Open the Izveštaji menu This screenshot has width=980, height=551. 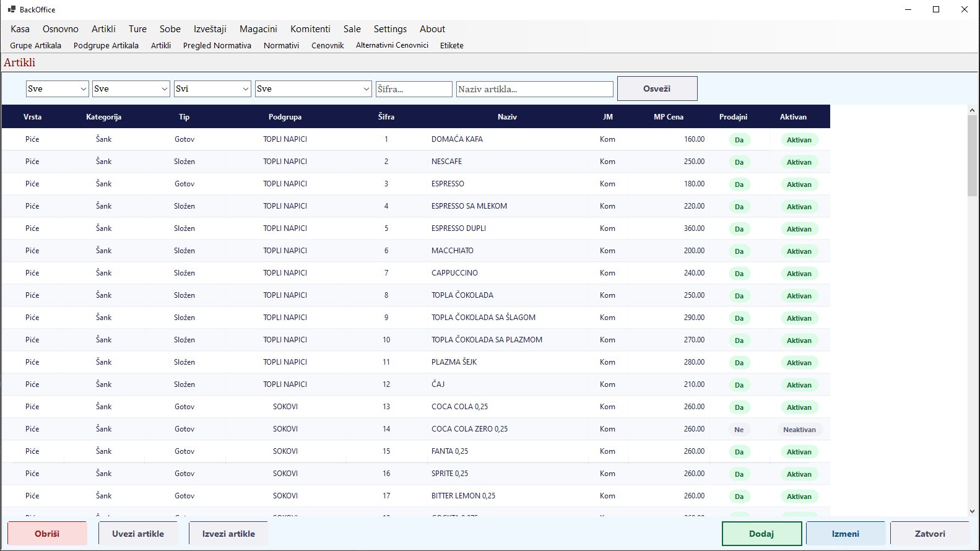point(210,29)
